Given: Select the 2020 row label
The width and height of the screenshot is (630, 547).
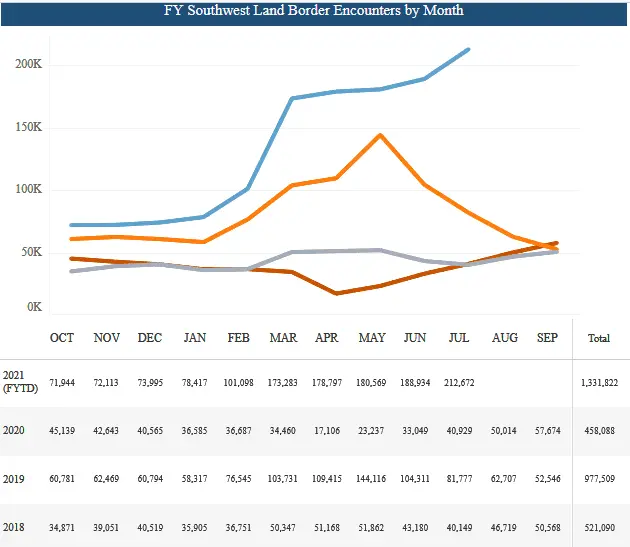Looking at the screenshot, I should (14, 430).
